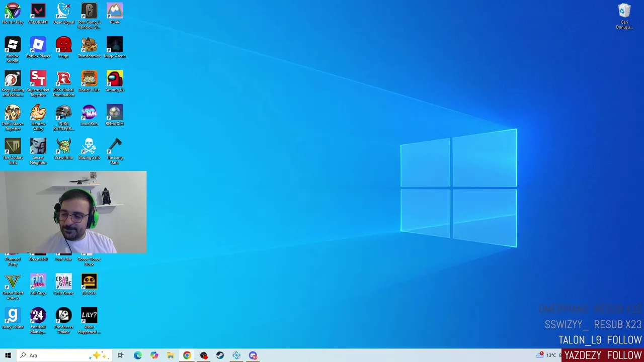The width and height of the screenshot is (644, 362).
Task: Select the Liar's Bar label
Action: tap(64, 259)
